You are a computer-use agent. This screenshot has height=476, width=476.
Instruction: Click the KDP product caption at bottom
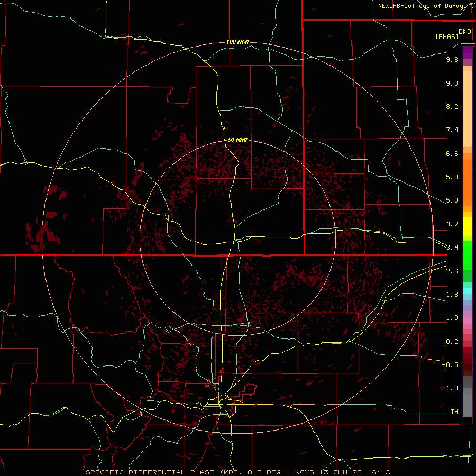(x=237, y=472)
